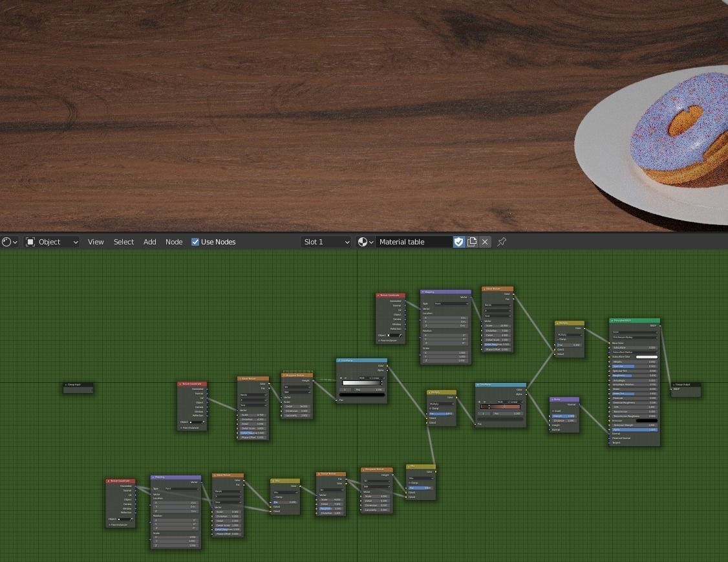The height and width of the screenshot is (562, 728).
Task: Open blend mode dropdown on Multiply near Principled
Action: (x=569, y=335)
